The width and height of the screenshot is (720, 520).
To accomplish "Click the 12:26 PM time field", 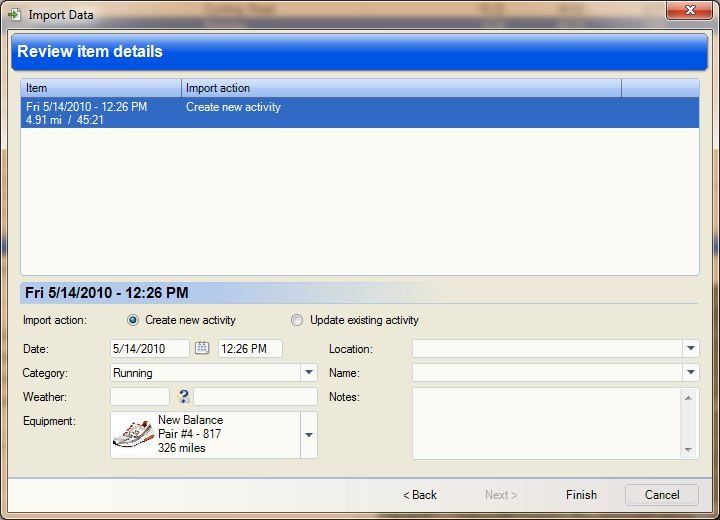I will [250, 349].
